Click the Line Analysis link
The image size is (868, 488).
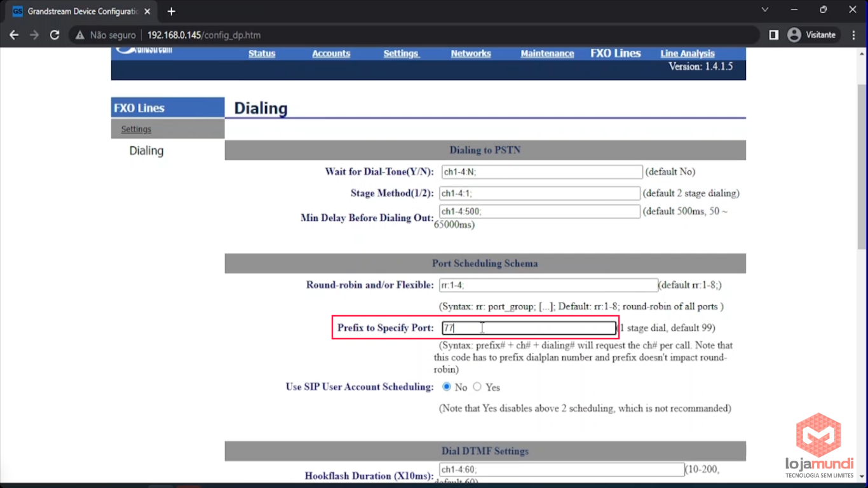click(x=688, y=54)
